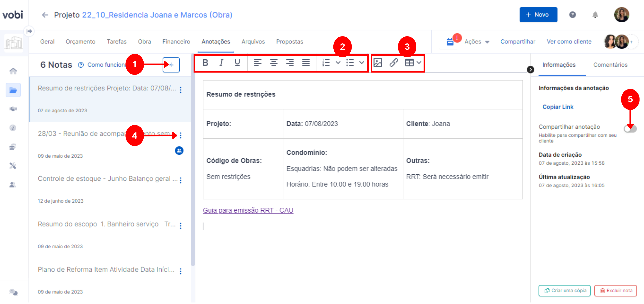Open the table insert dropdown
The width and height of the screenshot is (644, 304).
pos(419,63)
